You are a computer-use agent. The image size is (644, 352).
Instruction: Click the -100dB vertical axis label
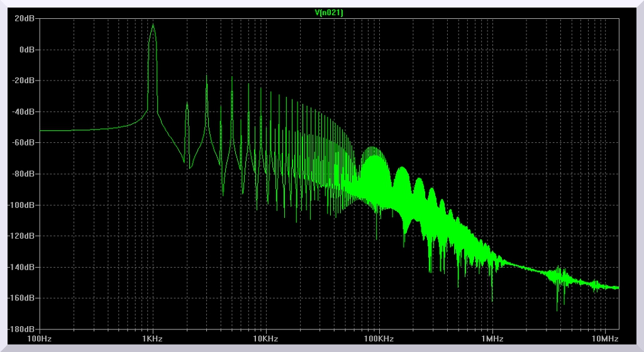(x=21, y=205)
